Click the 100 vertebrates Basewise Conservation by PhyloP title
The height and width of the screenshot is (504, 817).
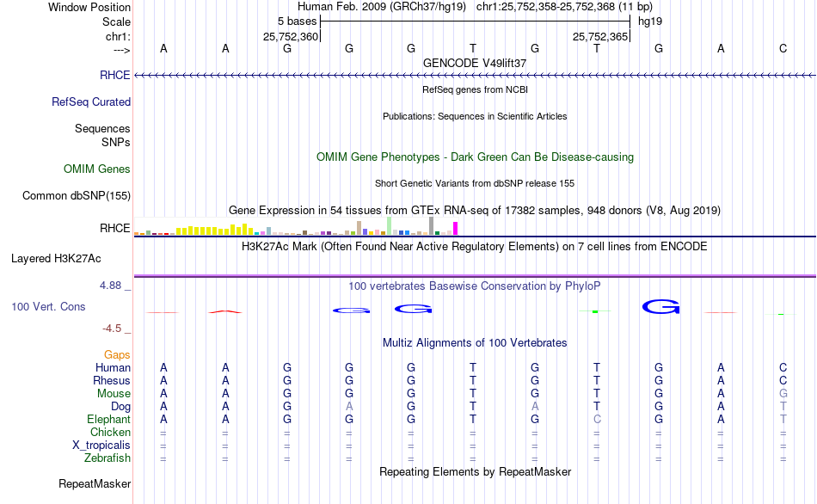pyautogui.click(x=475, y=286)
